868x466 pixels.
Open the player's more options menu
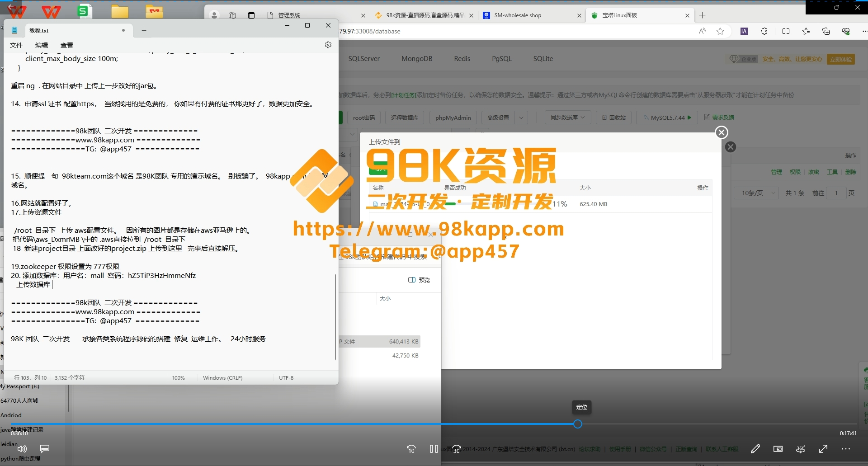click(x=846, y=449)
